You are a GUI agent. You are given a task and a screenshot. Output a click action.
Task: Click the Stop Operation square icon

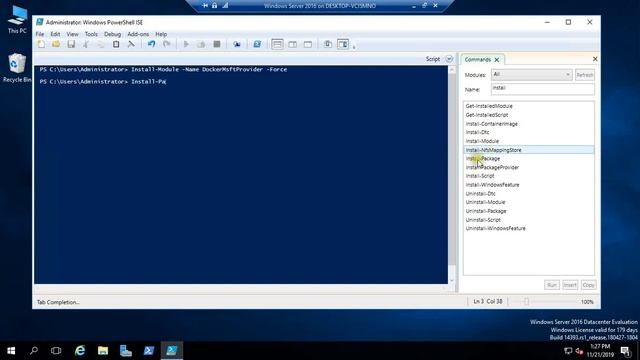click(x=217, y=44)
